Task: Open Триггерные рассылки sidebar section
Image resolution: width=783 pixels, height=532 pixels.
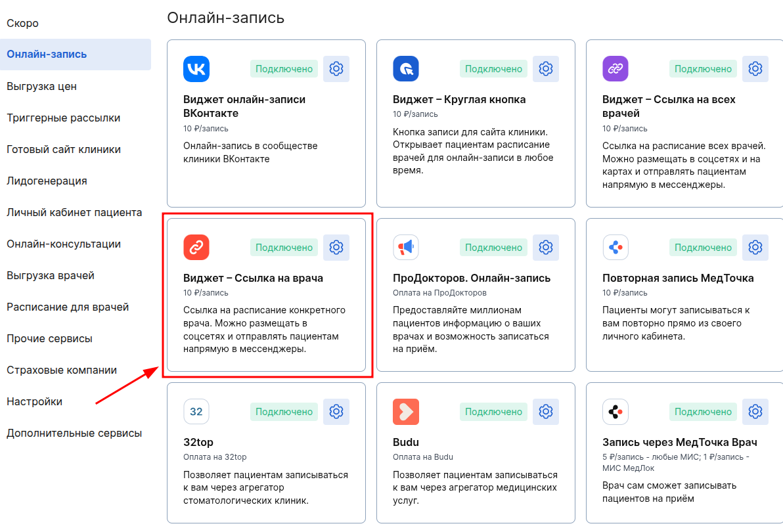Action: (64, 118)
